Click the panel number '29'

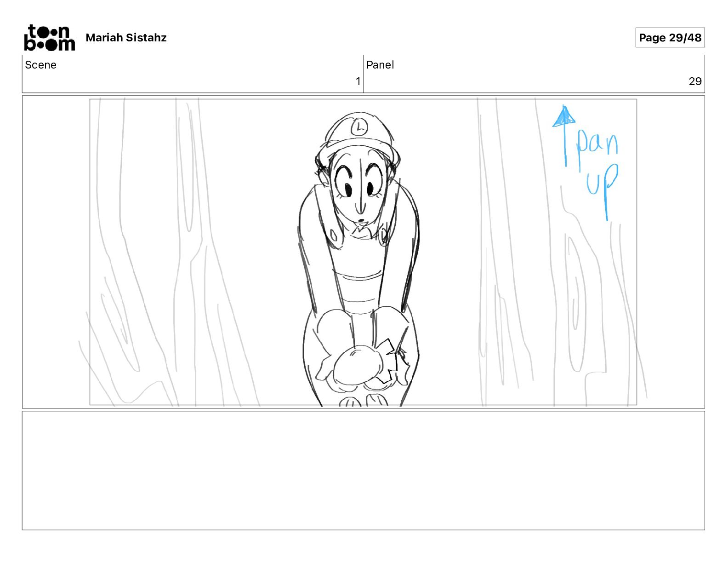[x=695, y=81]
